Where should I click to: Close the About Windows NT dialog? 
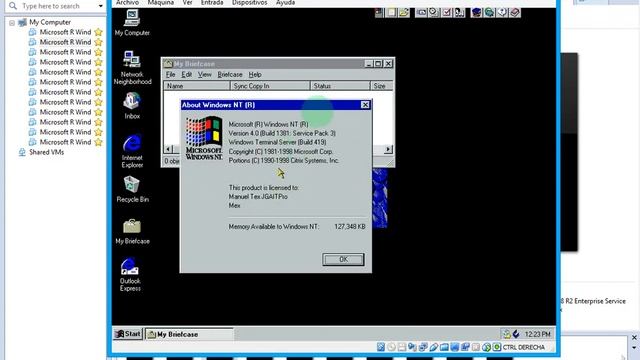[x=365, y=105]
